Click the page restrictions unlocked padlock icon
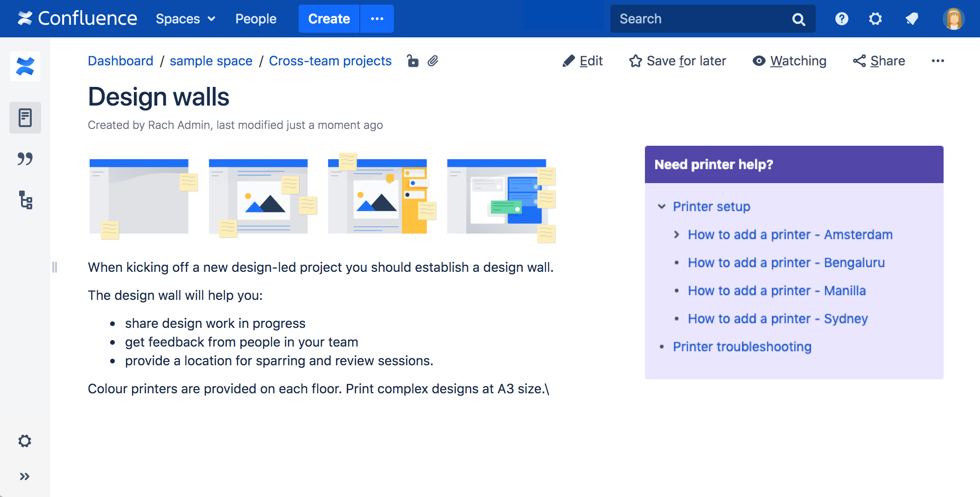The image size is (980, 497). [413, 61]
